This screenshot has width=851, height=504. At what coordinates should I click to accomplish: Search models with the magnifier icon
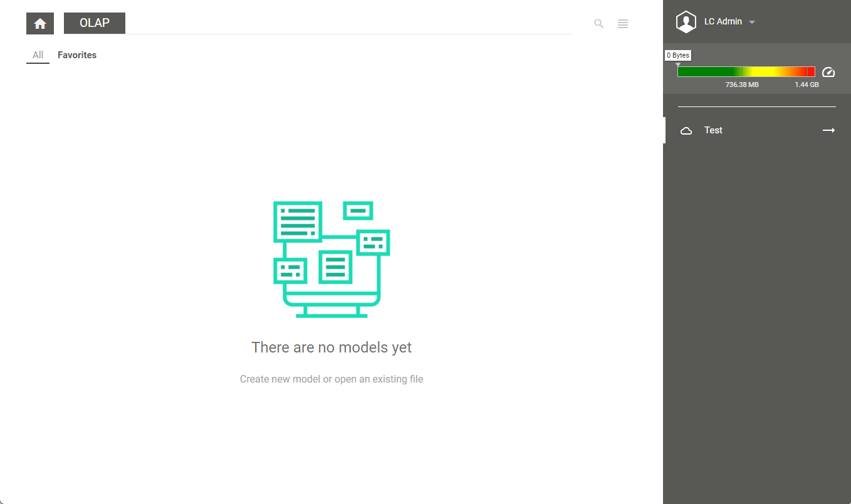coord(599,24)
